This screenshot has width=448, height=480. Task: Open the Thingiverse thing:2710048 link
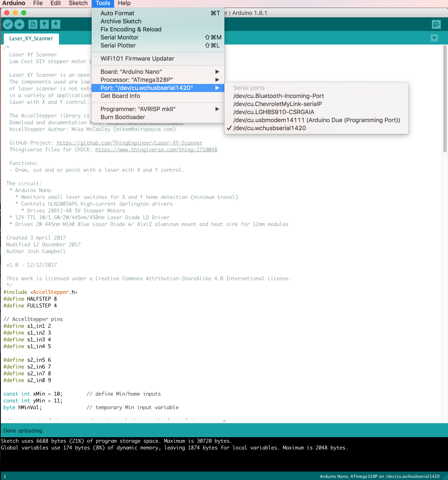point(156,149)
